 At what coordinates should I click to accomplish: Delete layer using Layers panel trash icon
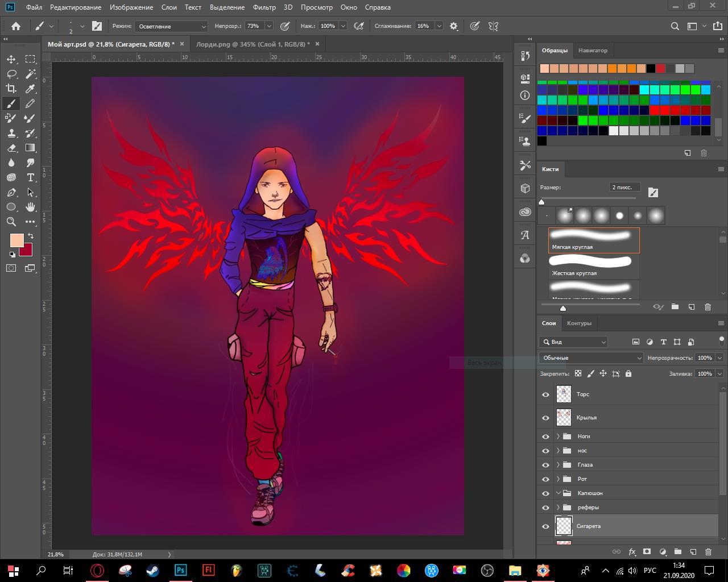click(x=708, y=551)
